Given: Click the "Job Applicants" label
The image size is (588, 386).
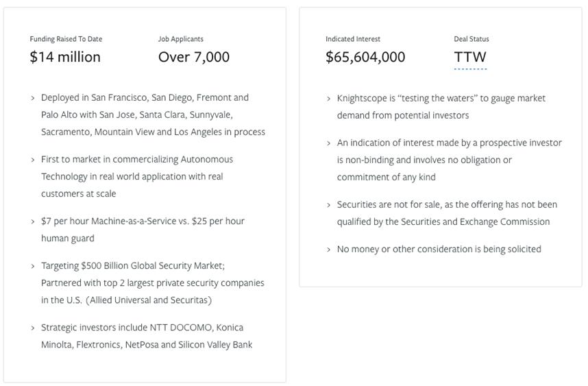Looking at the screenshot, I should click(x=181, y=39).
